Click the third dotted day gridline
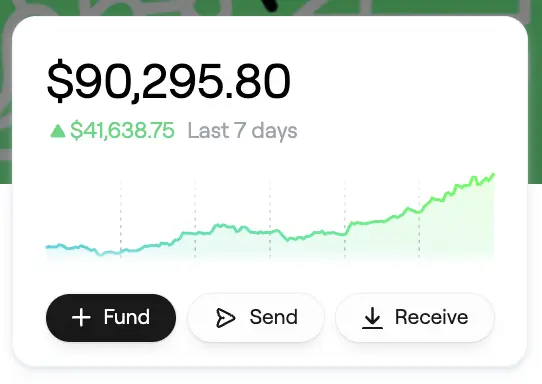This screenshot has width=542, height=384. coord(270,218)
